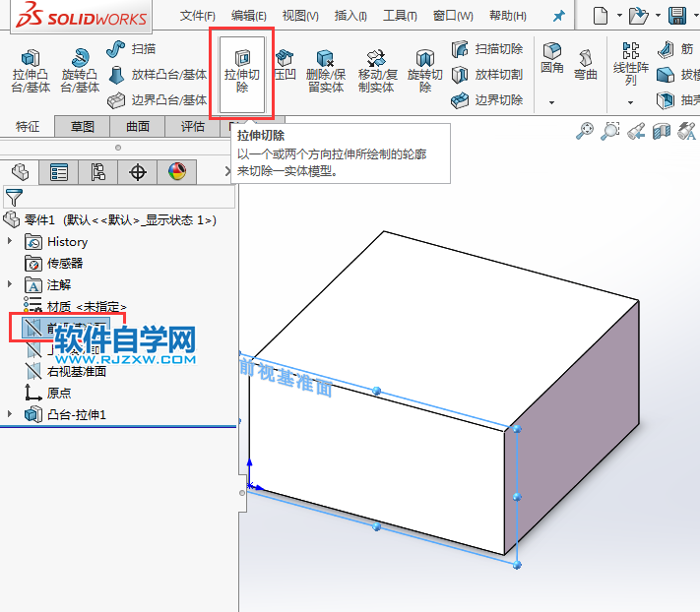Click the Previous View icon

coord(636,131)
